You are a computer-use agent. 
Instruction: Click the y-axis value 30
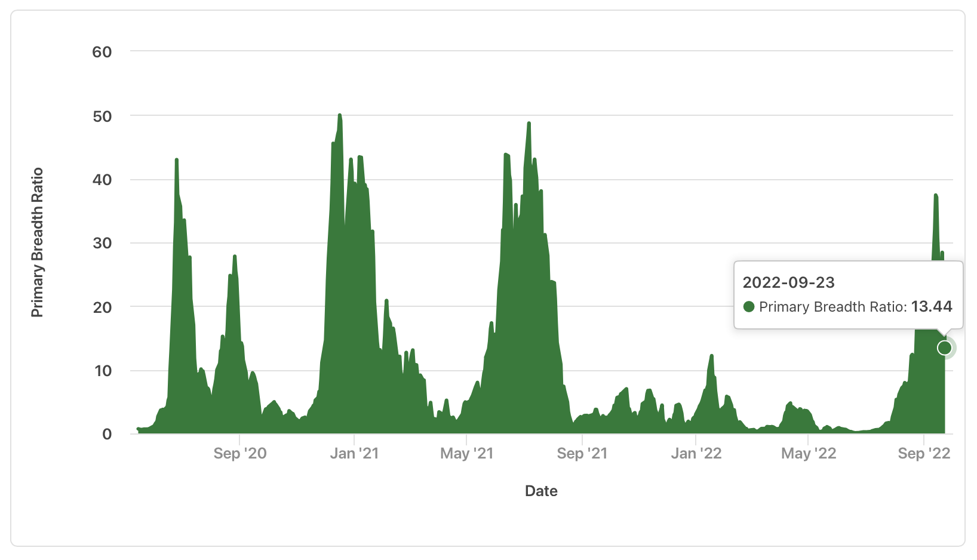[102, 243]
